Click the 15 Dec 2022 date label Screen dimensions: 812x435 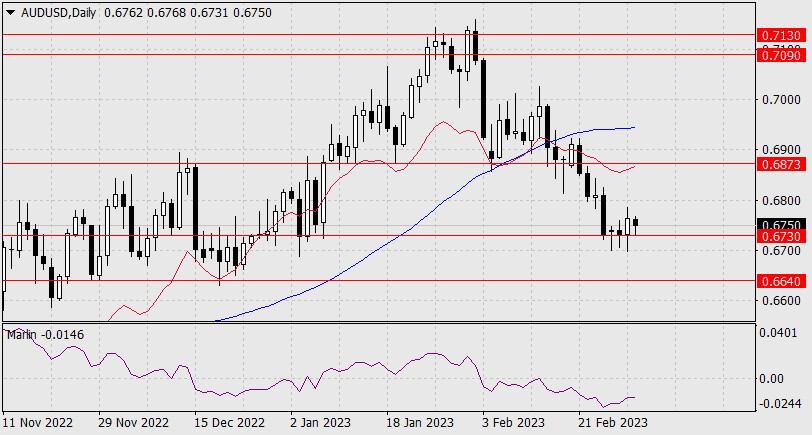pyautogui.click(x=230, y=423)
